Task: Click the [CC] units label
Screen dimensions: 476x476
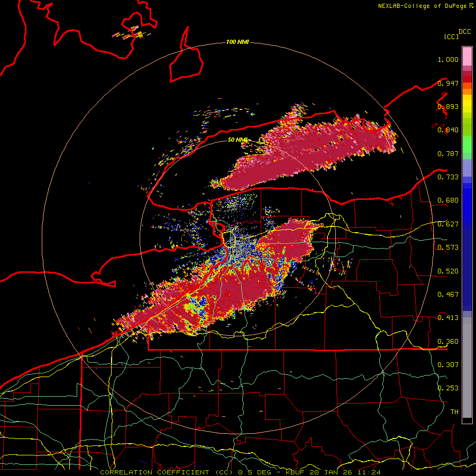Action: (451, 36)
